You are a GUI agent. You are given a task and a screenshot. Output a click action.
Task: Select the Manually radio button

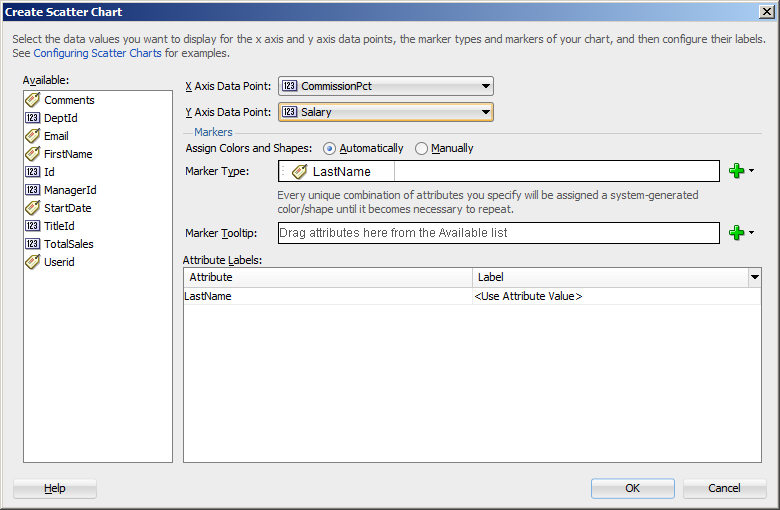421,149
